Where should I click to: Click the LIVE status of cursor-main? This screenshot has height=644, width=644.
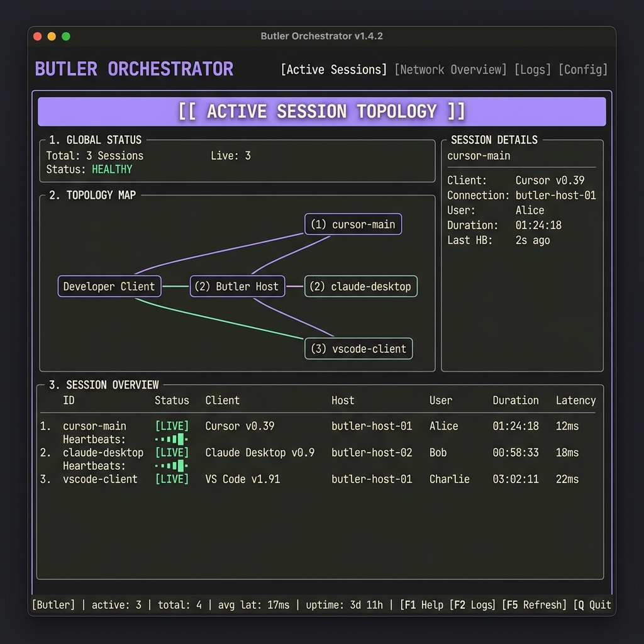tap(172, 426)
